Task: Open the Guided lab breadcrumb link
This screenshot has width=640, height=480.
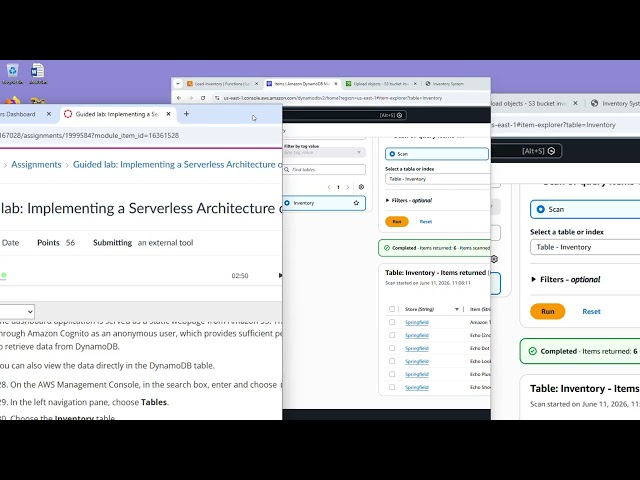Action: point(178,164)
